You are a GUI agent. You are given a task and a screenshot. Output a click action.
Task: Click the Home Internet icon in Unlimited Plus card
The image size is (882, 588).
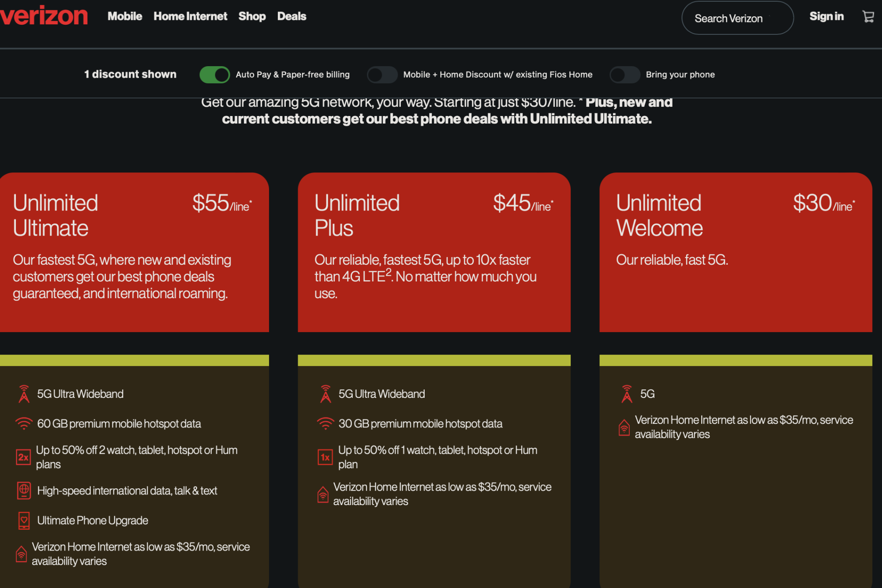click(x=323, y=494)
